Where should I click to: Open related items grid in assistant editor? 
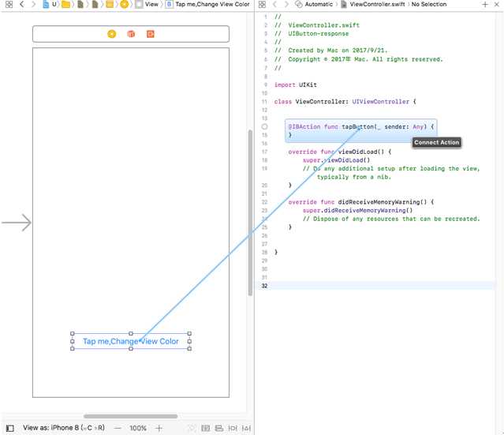coord(263,5)
